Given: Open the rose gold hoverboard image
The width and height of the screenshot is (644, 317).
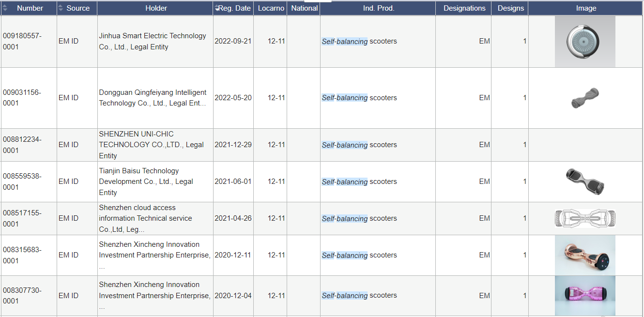Looking at the screenshot, I should (x=585, y=255).
